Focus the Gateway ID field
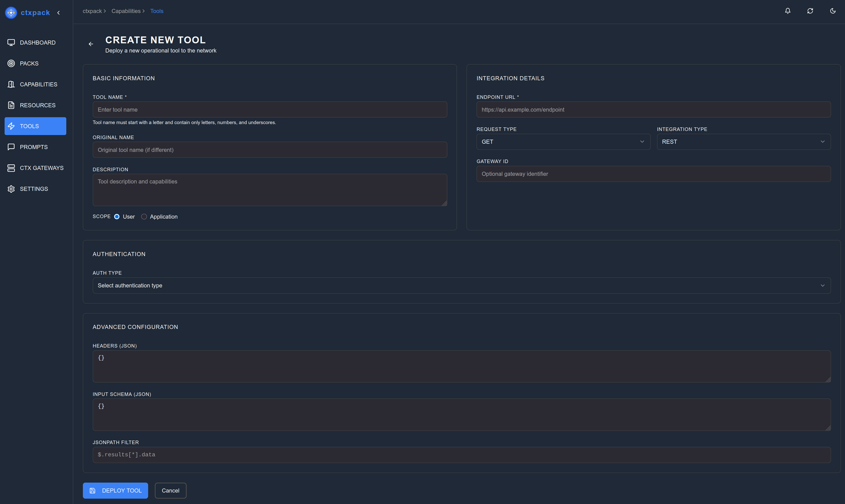 tap(653, 174)
